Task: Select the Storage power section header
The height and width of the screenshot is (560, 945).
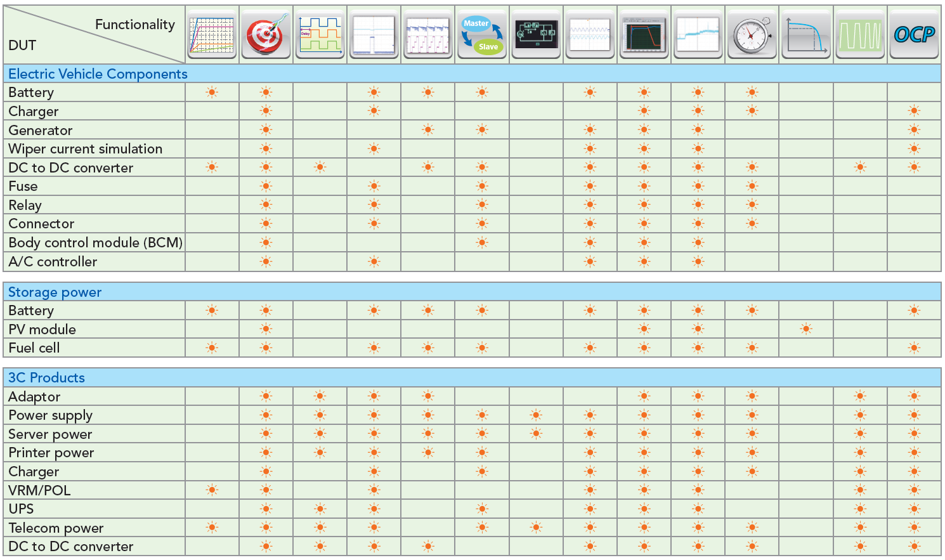Action: pyautogui.click(x=55, y=292)
